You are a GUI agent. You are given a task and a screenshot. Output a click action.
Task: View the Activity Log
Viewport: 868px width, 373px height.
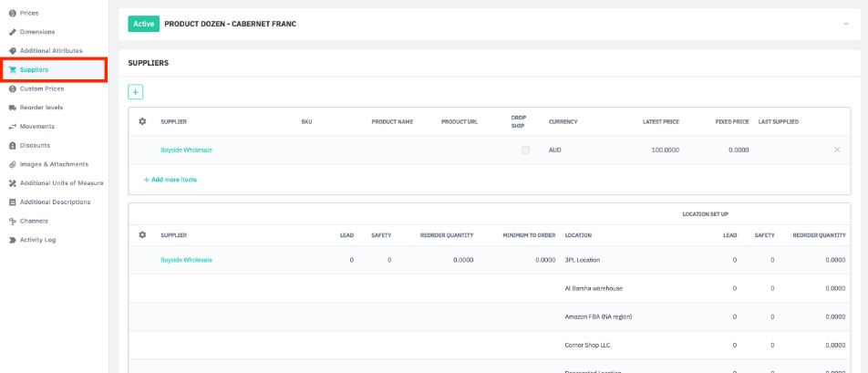pyautogui.click(x=37, y=240)
